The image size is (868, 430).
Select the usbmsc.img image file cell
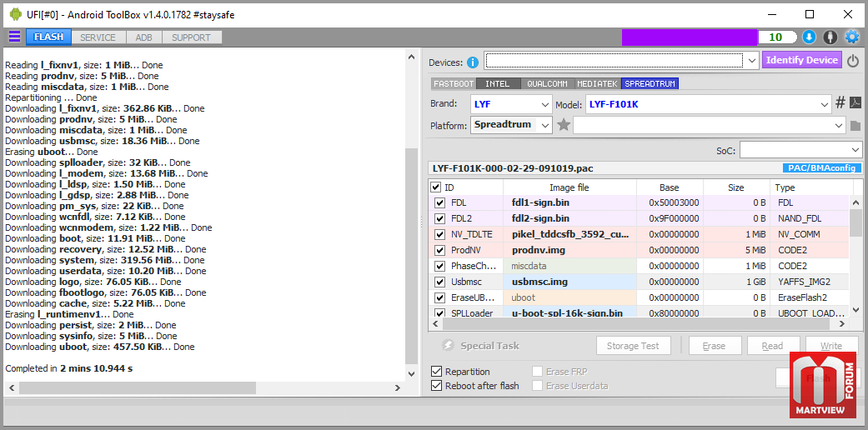[x=569, y=282]
